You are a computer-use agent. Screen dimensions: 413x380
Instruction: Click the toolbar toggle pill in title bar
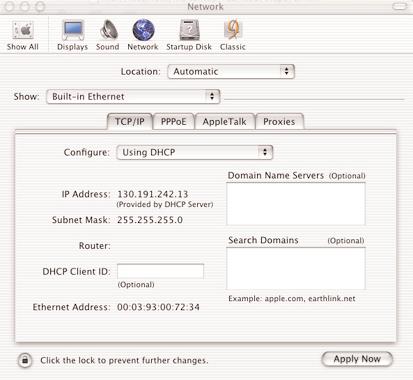coord(399,6)
